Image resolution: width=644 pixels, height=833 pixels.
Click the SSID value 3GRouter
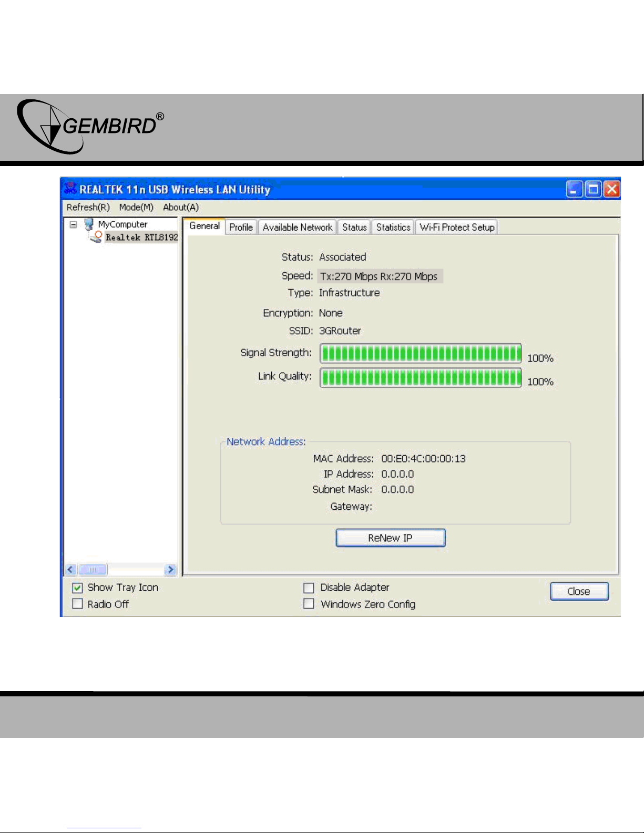[x=340, y=331]
